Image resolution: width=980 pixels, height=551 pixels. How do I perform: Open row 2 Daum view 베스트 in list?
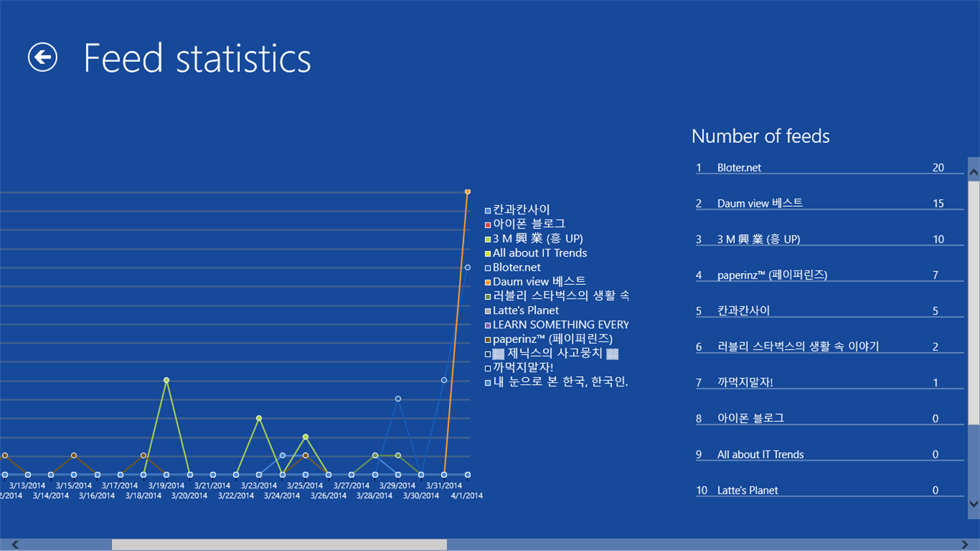click(x=830, y=203)
